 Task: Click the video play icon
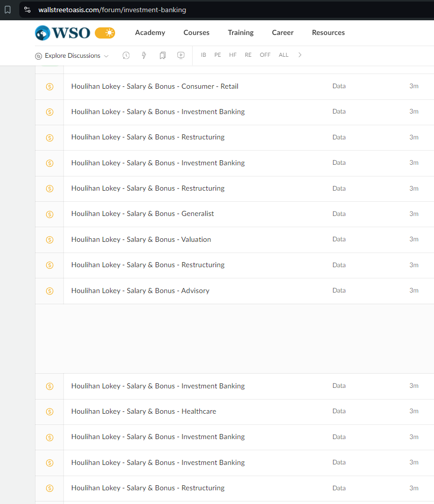[181, 55]
